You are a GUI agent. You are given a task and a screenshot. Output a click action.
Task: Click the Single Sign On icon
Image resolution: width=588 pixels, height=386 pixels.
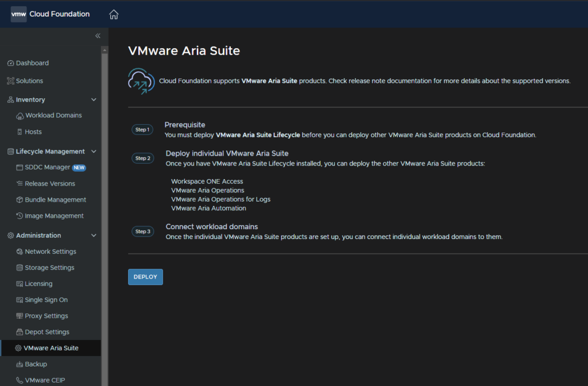pos(20,300)
